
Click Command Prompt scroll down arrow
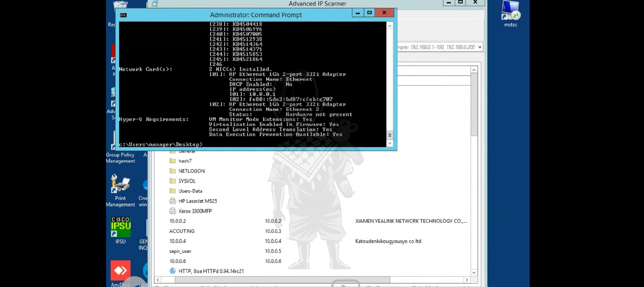pos(390,143)
